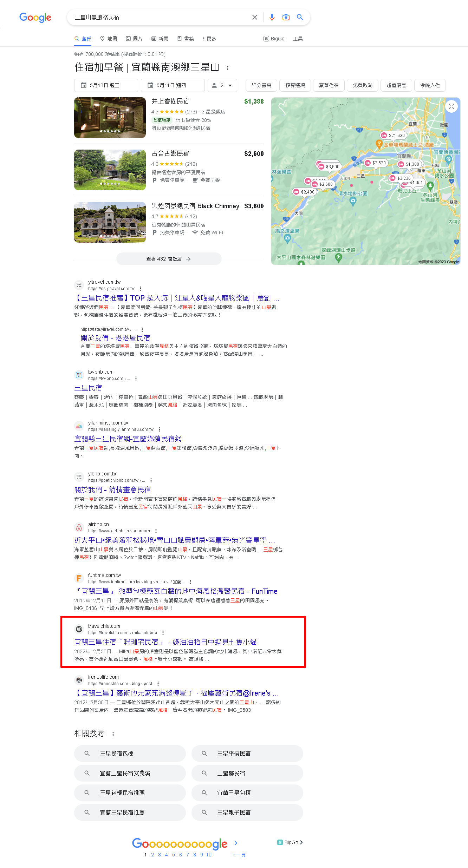Go to next page arrow in pagination
The width and height of the screenshot is (468, 868).
tap(236, 843)
